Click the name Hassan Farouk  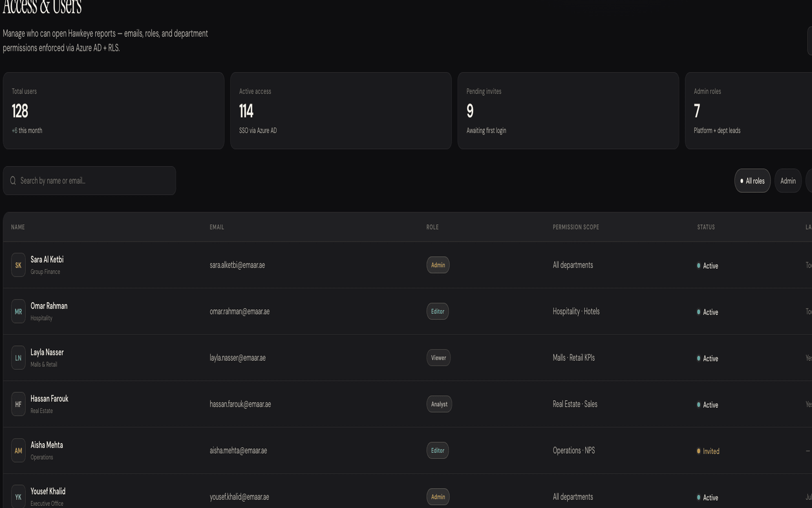click(49, 398)
